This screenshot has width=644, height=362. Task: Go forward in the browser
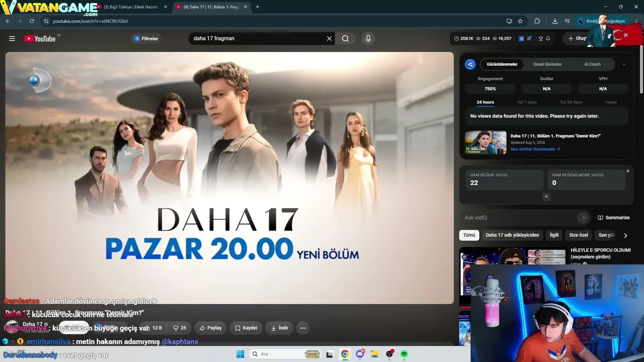tap(20, 21)
